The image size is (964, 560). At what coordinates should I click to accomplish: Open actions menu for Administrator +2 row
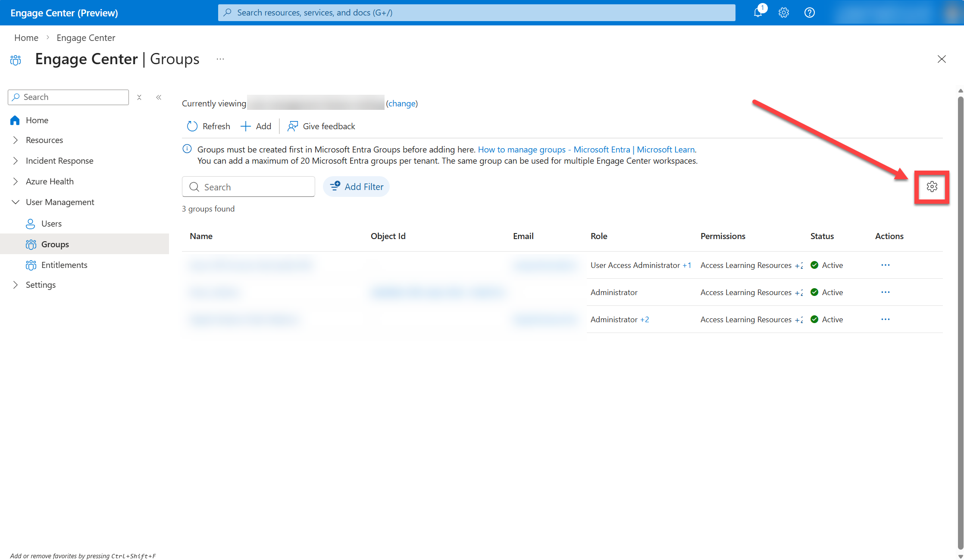coord(886,319)
